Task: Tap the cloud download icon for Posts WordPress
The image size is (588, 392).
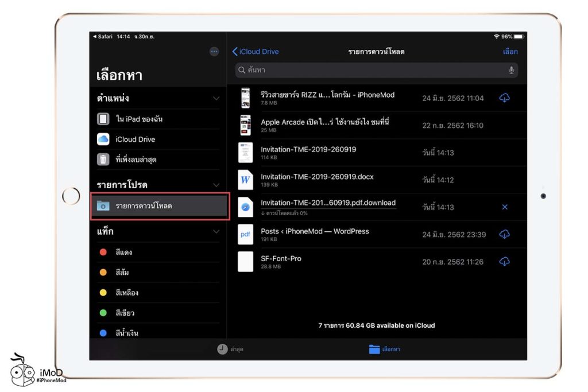Action: 504,234
